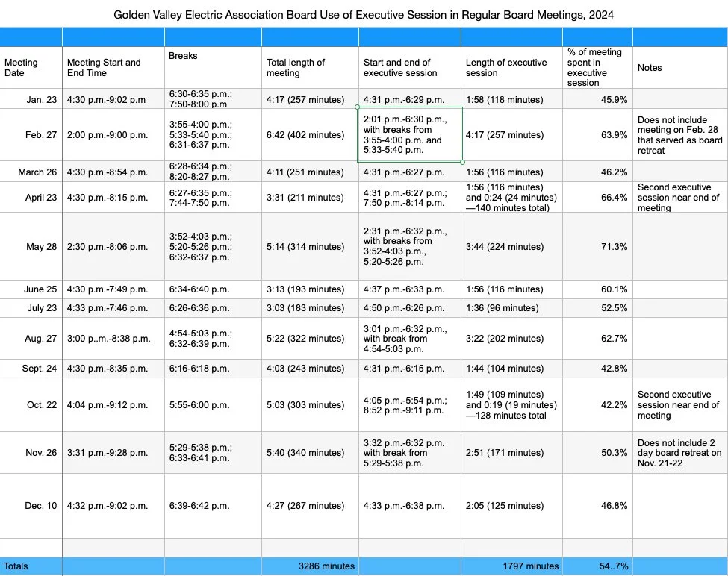
Task: Select the 4:30 p.m.-8:54 p.m. time cell
Action: click(113, 172)
